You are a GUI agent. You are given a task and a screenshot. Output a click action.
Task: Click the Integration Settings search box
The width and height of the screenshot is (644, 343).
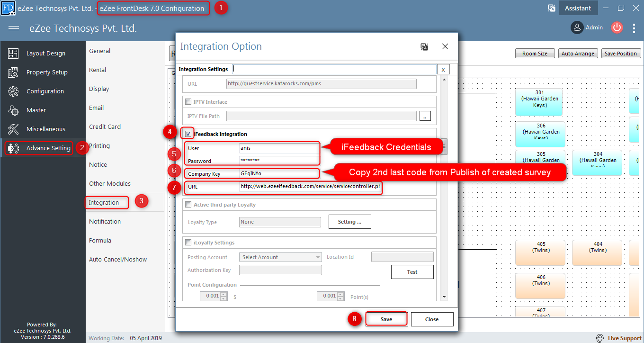(x=334, y=69)
